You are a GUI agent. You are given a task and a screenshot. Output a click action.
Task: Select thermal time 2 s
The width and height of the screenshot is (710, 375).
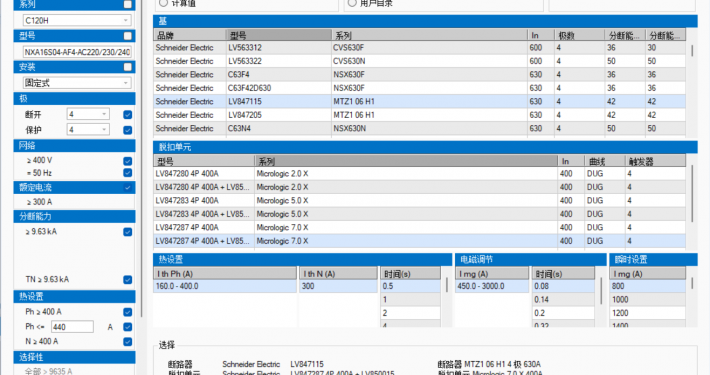[410, 313]
